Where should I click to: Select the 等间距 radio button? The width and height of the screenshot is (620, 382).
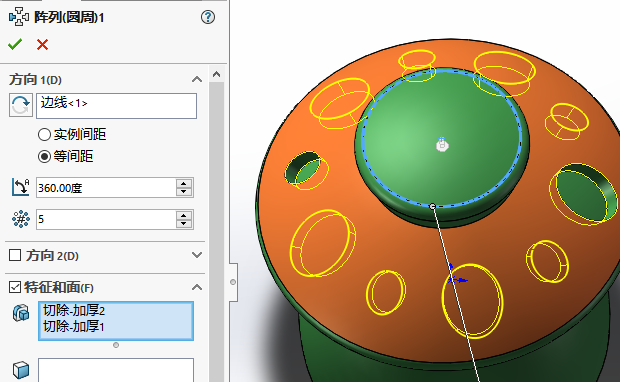click(x=44, y=157)
